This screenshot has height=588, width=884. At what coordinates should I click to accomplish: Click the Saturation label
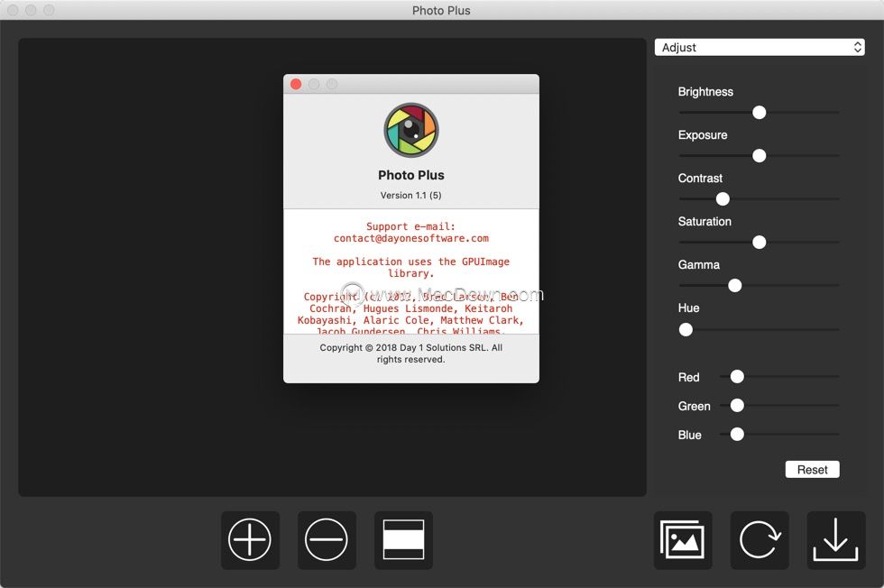704,222
